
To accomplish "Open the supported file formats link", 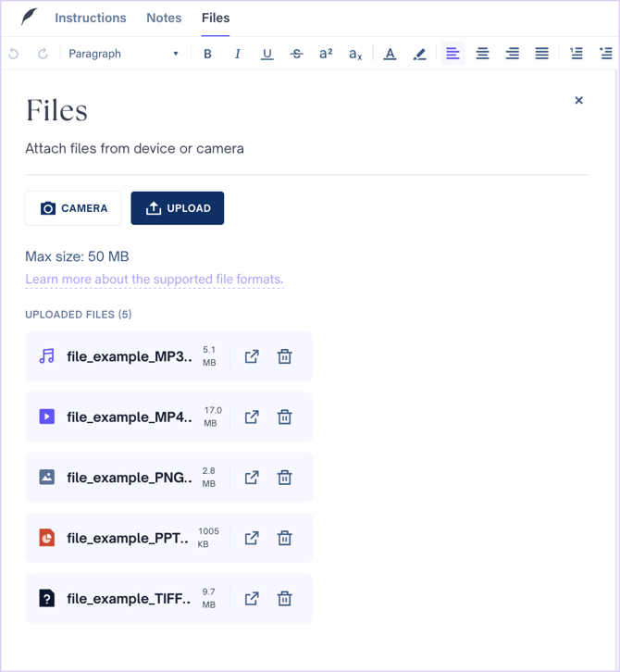I will point(154,280).
